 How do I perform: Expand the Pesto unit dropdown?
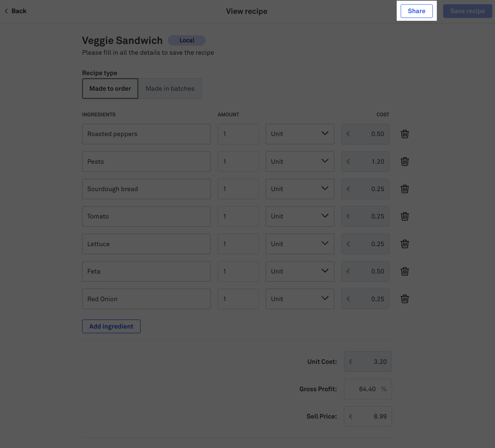coord(300,161)
